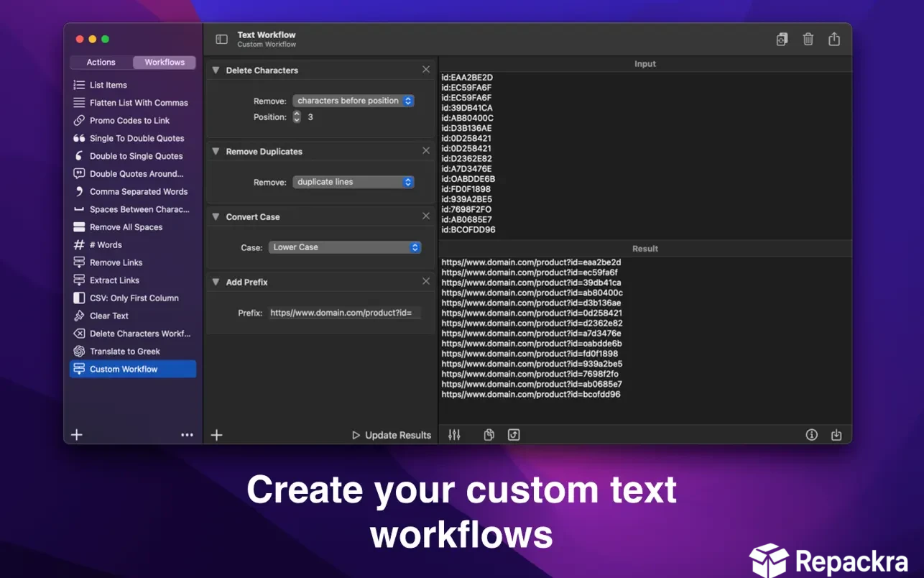Click Text Workflow title
This screenshot has width=924, height=578.
pyautogui.click(x=267, y=35)
